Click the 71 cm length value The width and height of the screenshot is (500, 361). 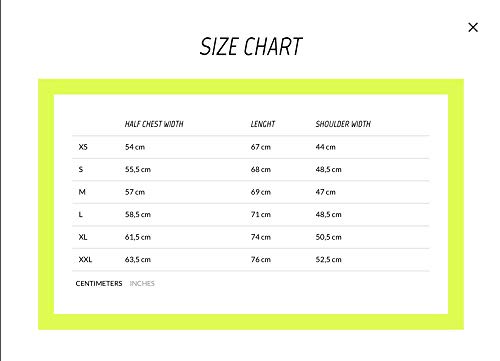pyautogui.click(x=261, y=214)
